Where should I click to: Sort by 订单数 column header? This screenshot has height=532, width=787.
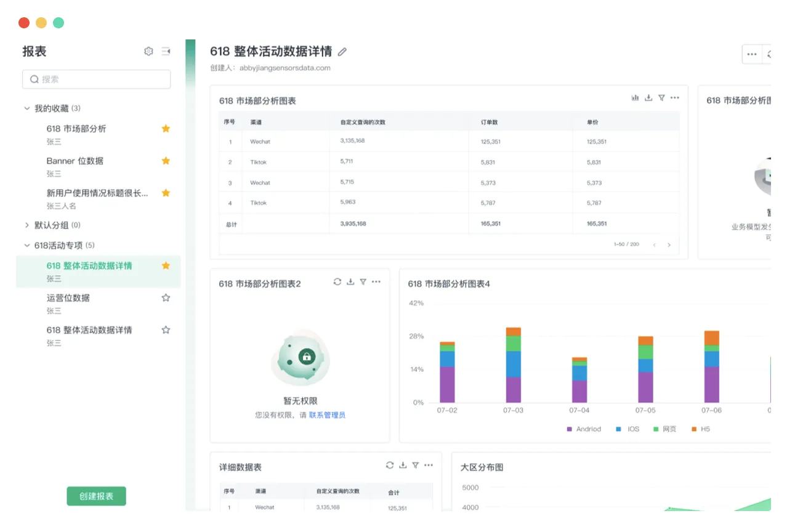click(489, 122)
